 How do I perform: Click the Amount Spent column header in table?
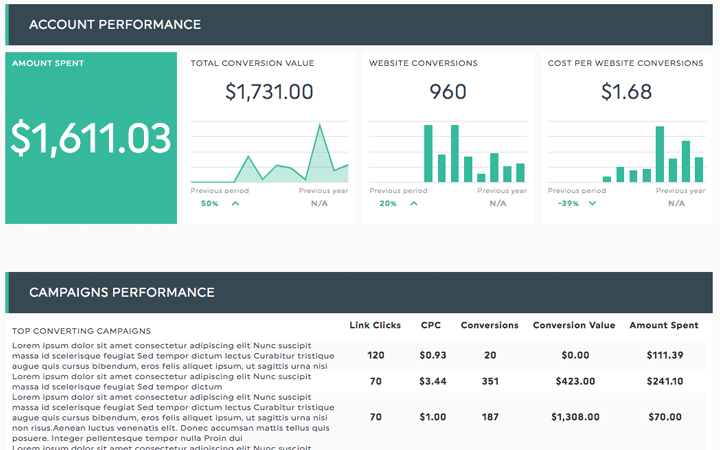coord(663,325)
